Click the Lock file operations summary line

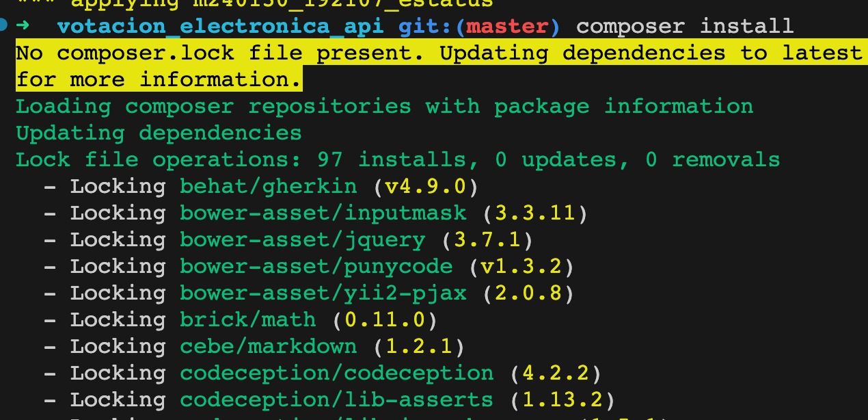(398, 159)
